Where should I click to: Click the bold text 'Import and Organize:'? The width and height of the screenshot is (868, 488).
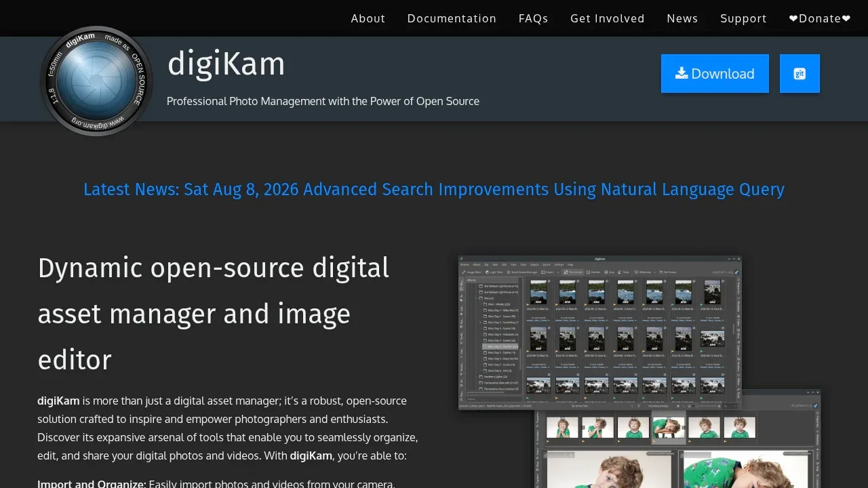coord(92,483)
